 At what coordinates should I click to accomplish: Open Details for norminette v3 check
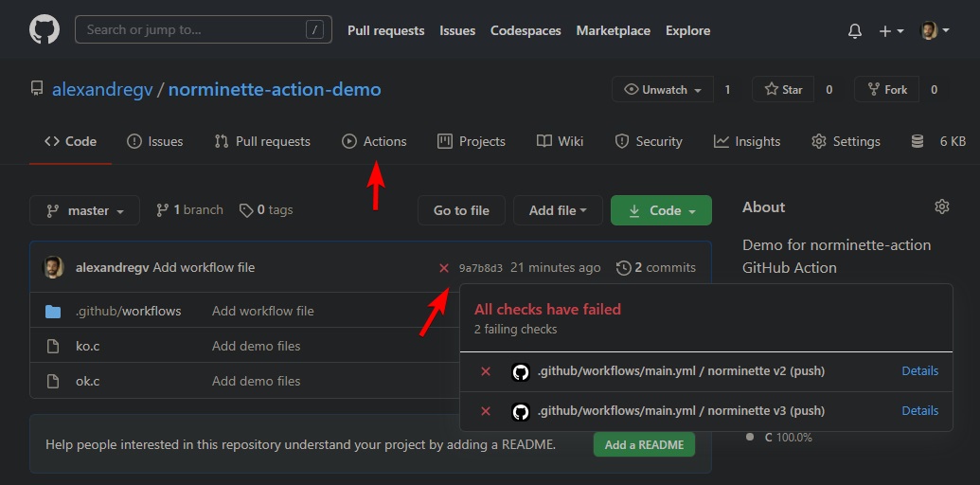point(920,411)
